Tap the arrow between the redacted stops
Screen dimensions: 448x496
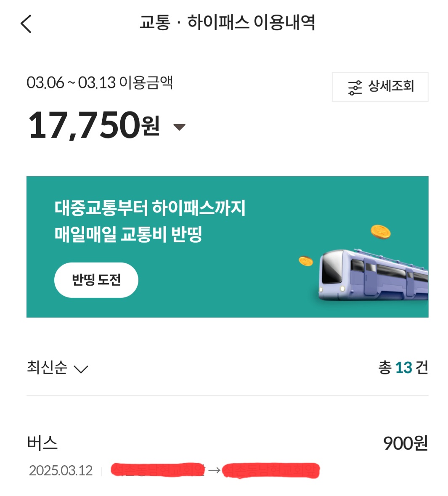click(x=214, y=470)
